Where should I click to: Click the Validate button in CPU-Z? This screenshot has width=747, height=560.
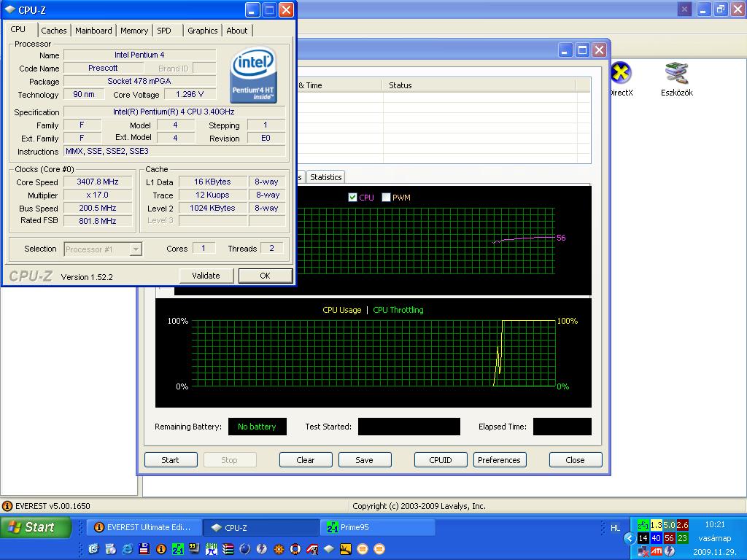coord(206,276)
